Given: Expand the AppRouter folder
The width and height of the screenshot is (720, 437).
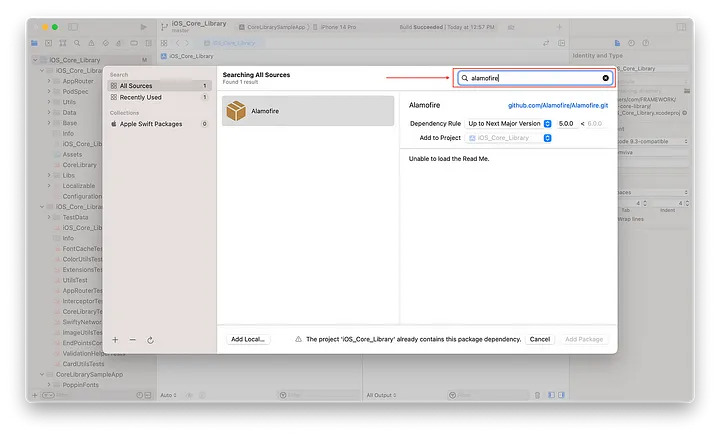Looking at the screenshot, I should pos(49,80).
